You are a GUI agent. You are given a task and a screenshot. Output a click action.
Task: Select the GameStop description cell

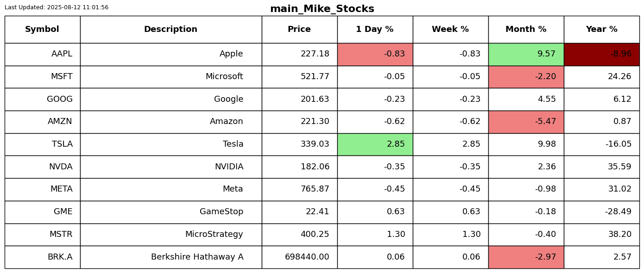170,212
